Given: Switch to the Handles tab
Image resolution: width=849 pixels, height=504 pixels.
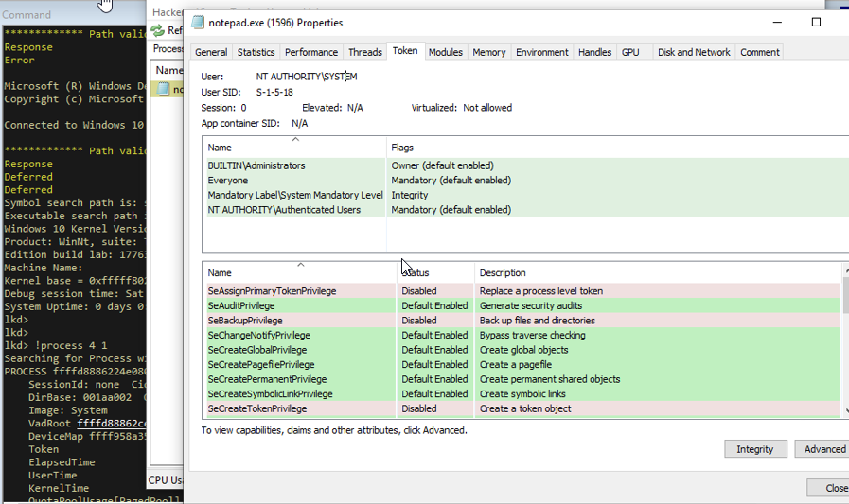Looking at the screenshot, I should click(x=594, y=52).
